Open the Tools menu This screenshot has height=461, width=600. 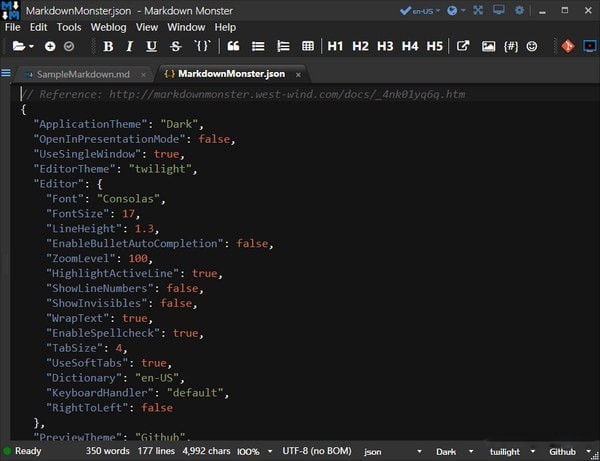pyautogui.click(x=69, y=27)
